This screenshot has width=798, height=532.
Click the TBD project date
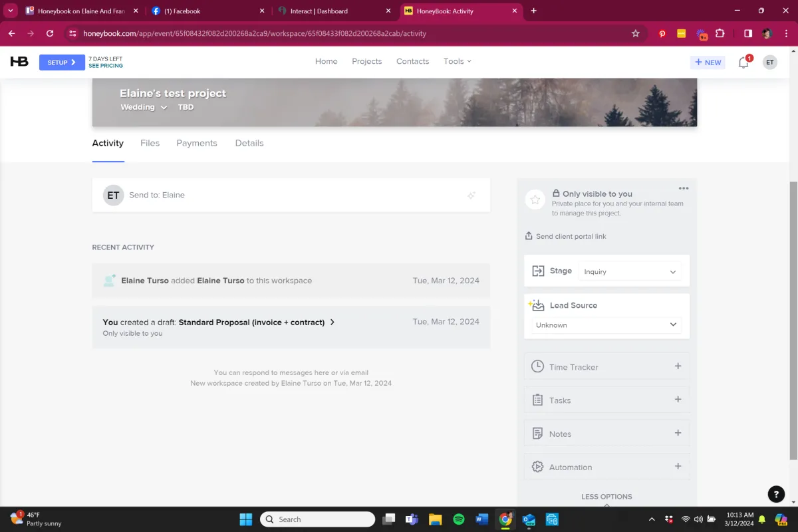pos(186,107)
